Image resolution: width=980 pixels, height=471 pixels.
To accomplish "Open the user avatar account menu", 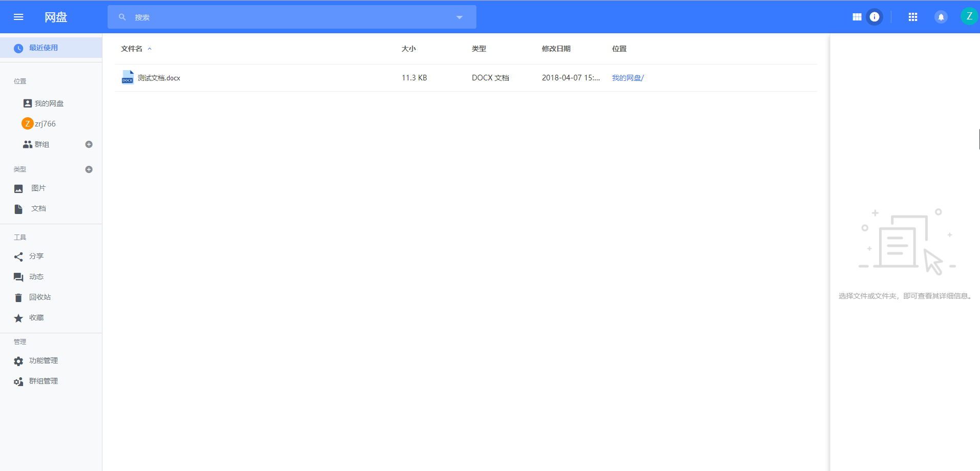I will (x=969, y=16).
